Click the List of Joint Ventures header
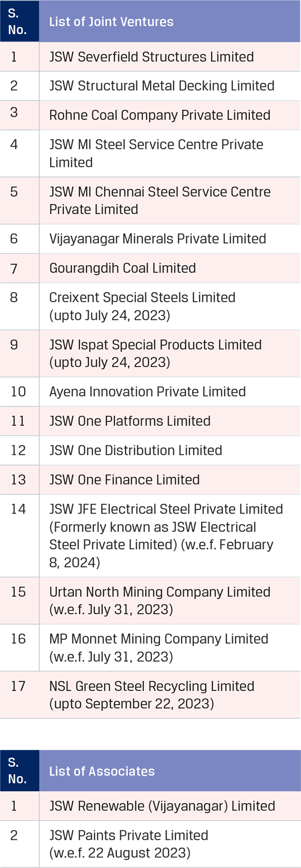 pos(111,22)
